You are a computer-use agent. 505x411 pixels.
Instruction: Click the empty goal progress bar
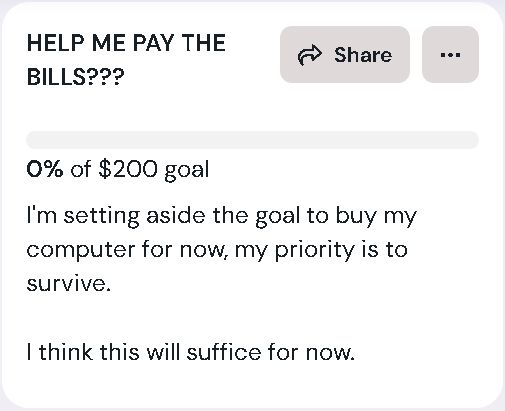coord(252,140)
